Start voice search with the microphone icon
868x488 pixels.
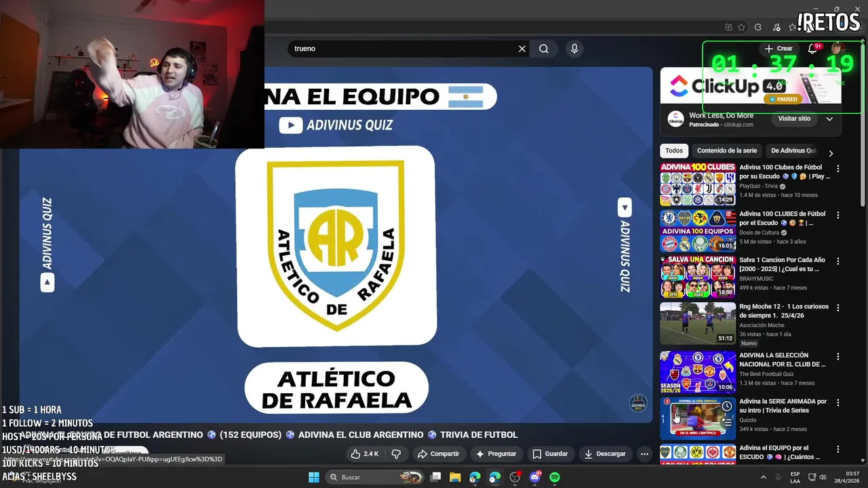[x=574, y=49]
